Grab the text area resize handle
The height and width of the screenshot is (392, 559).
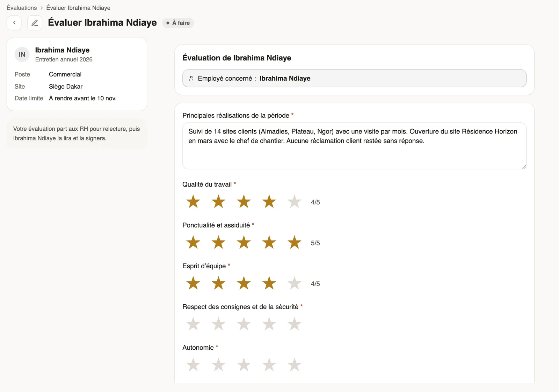click(524, 167)
